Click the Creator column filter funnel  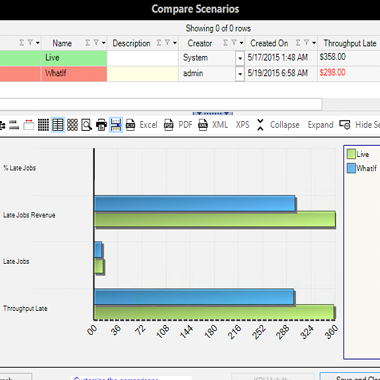tap(234, 43)
